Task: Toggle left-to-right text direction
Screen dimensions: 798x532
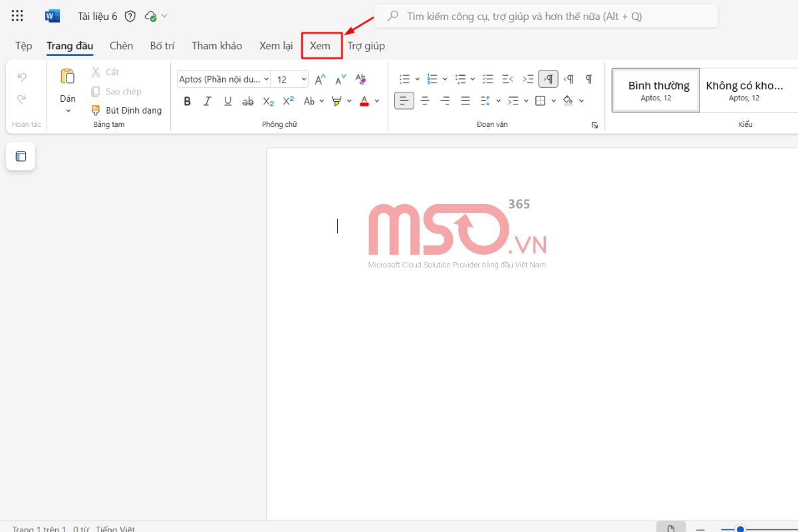Action: tap(549, 79)
